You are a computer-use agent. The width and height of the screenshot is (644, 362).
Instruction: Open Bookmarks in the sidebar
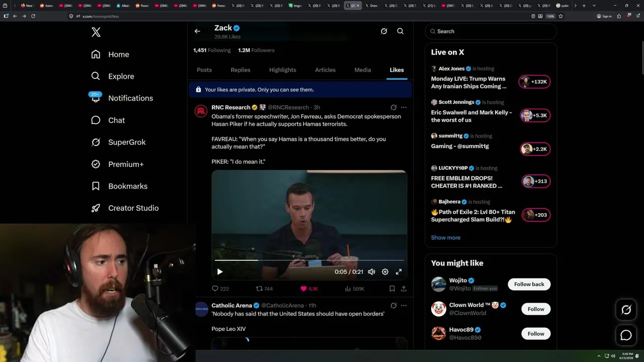tap(119, 186)
